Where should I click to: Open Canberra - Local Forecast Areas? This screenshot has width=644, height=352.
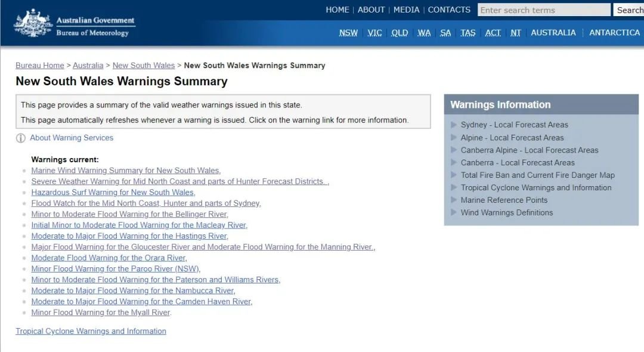[518, 163]
